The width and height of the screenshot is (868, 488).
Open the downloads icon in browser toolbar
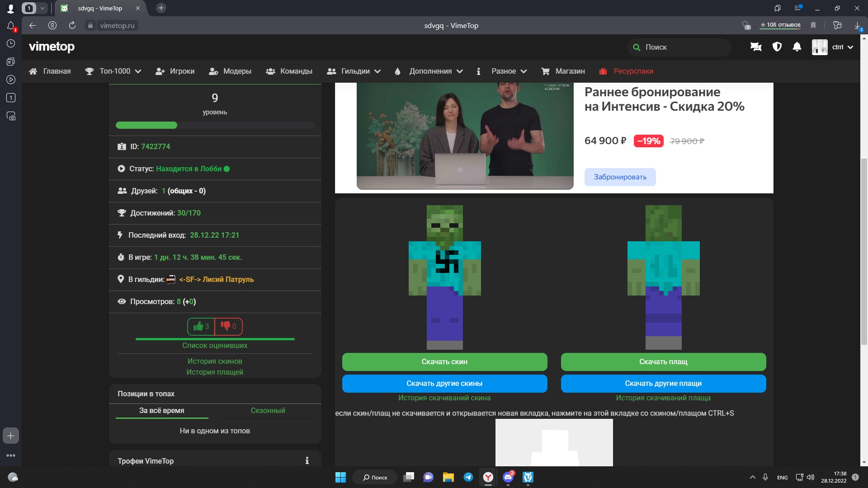[858, 25]
